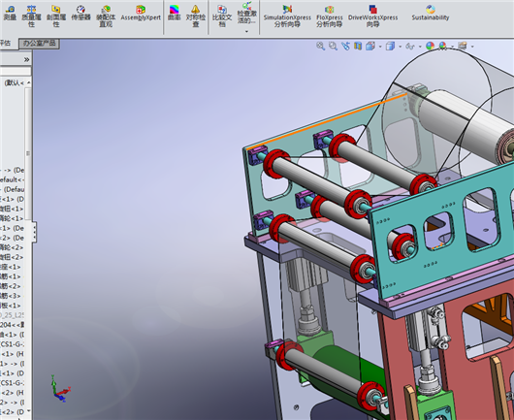Click the Edit Appearance color sphere icon
Image resolution: width=514 pixels, height=420 pixels.
tap(430, 46)
